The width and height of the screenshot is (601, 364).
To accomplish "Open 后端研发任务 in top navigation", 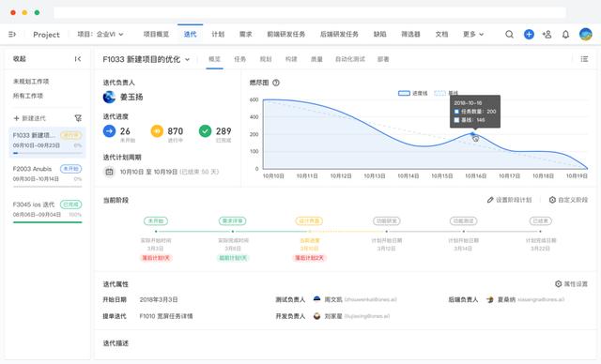I will click(x=339, y=35).
